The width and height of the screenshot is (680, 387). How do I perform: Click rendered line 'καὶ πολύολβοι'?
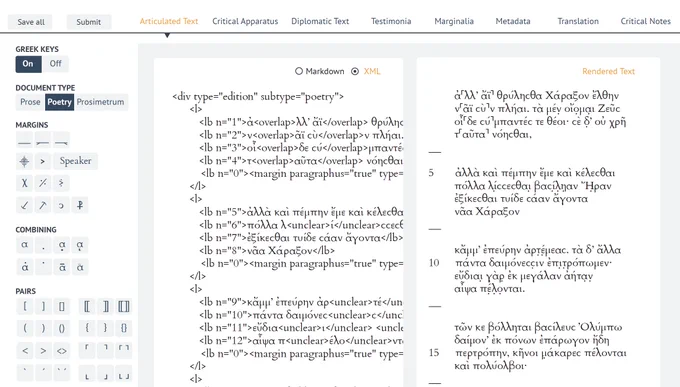point(490,366)
